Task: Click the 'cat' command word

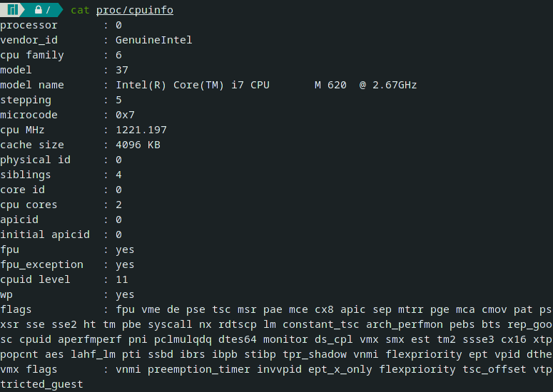Action: click(80, 10)
